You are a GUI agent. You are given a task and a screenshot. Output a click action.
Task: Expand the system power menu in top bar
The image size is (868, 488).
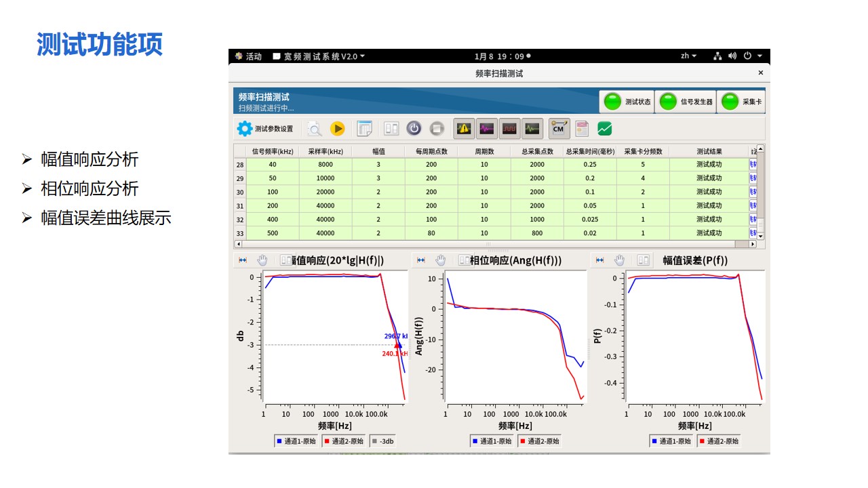[x=752, y=56]
